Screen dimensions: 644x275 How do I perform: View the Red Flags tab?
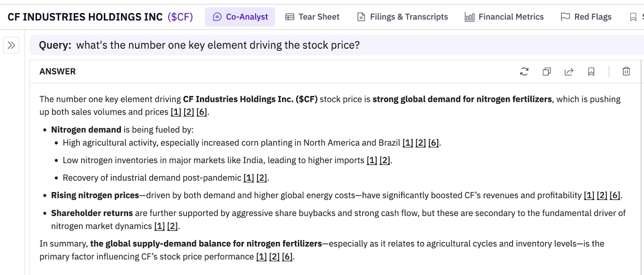point(586,17)
